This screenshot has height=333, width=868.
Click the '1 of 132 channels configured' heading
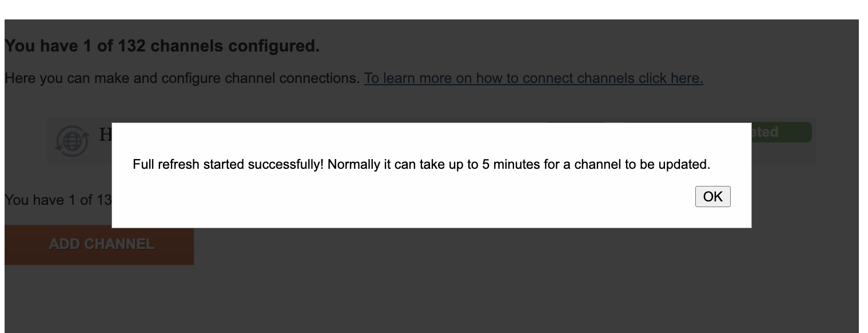pyautogui.click(x=162, y=46)
